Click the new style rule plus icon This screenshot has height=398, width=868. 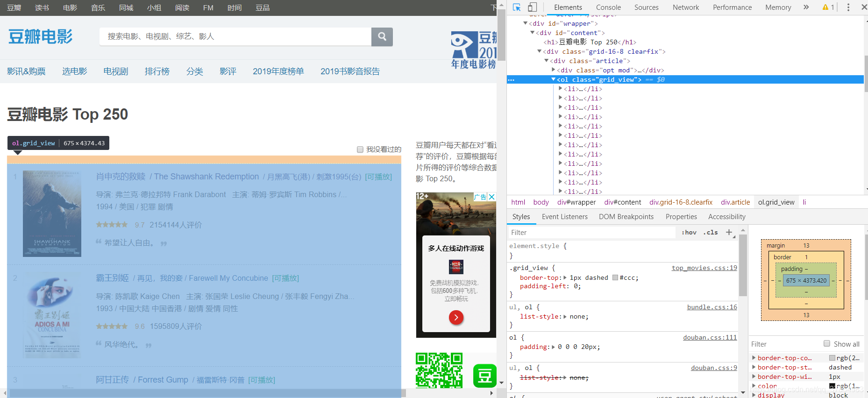[x=729, y=232]
